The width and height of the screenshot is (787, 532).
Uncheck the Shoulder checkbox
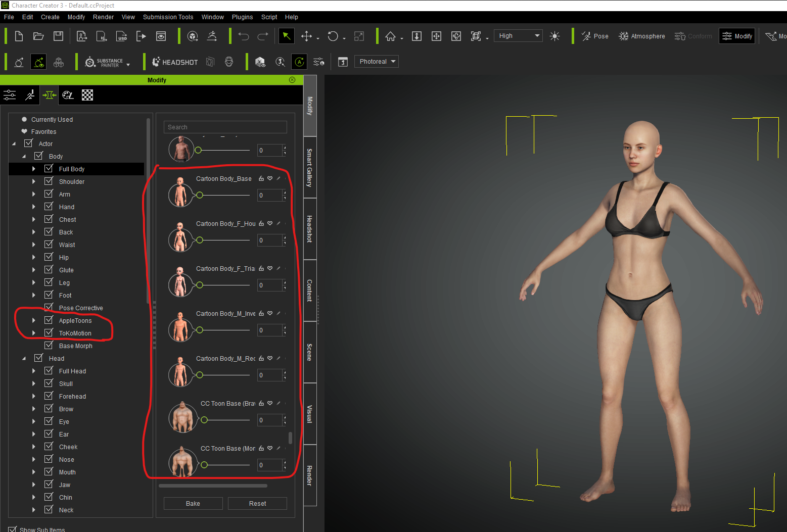[x=49, y=181]
